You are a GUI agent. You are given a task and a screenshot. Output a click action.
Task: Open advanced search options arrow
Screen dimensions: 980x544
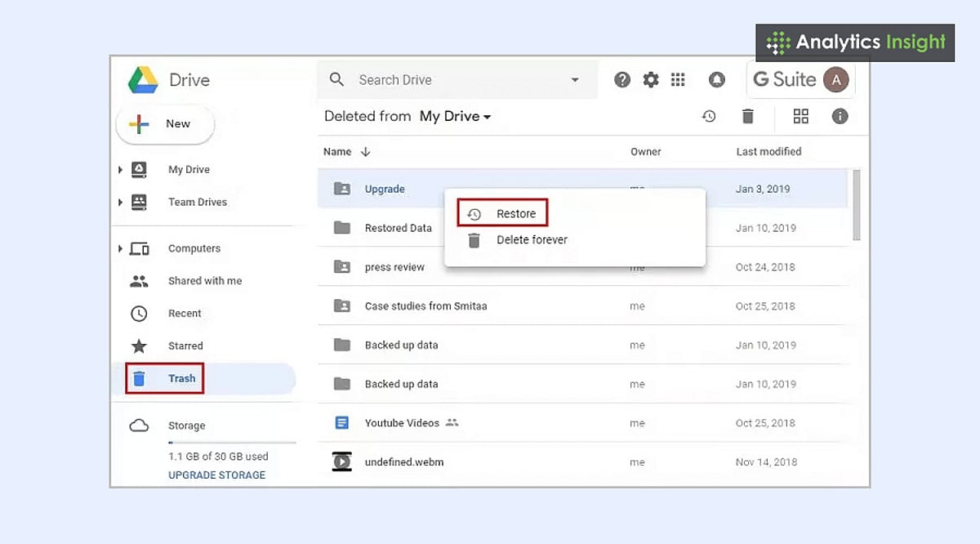pos(574,79)
